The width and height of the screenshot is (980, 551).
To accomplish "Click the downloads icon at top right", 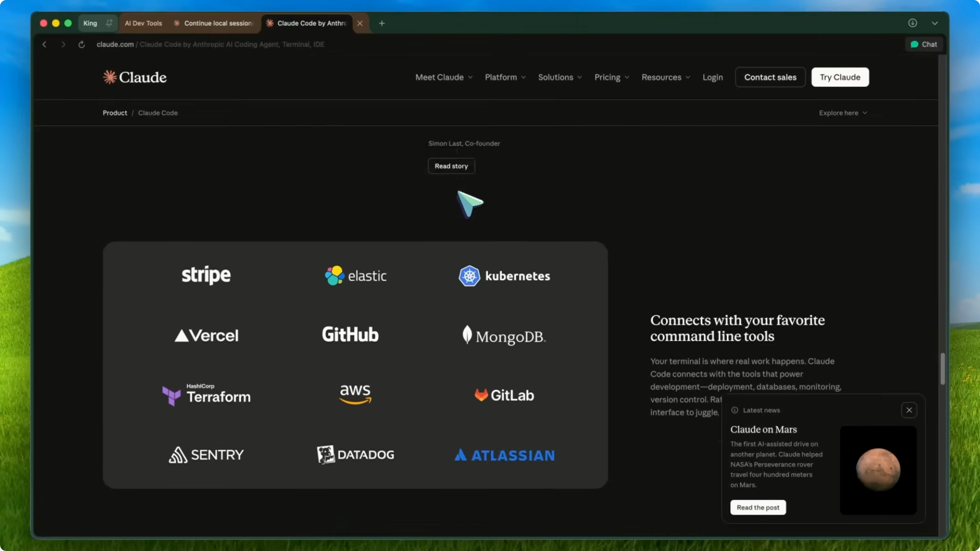I will point(913,23).
